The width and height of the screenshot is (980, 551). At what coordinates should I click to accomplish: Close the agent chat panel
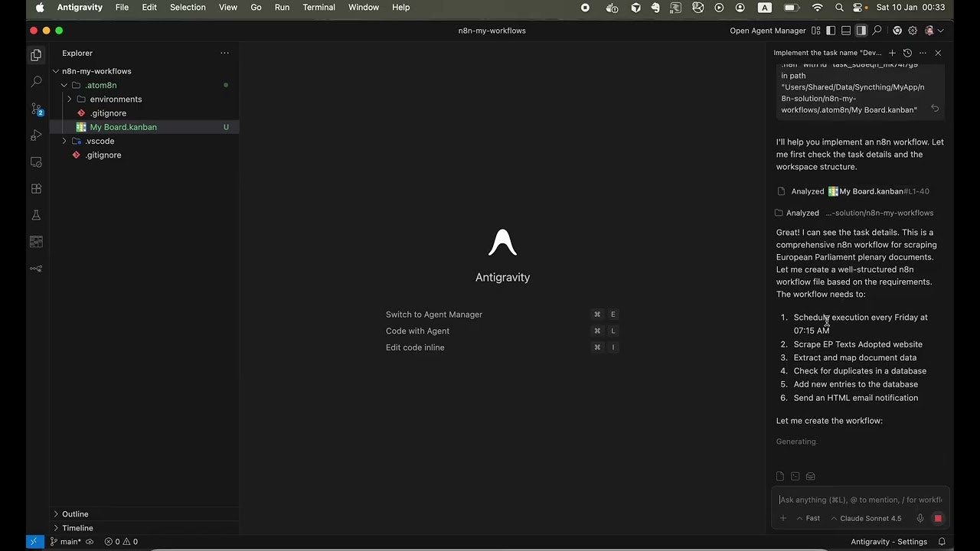pyautogui.click(x=938, y=53)
